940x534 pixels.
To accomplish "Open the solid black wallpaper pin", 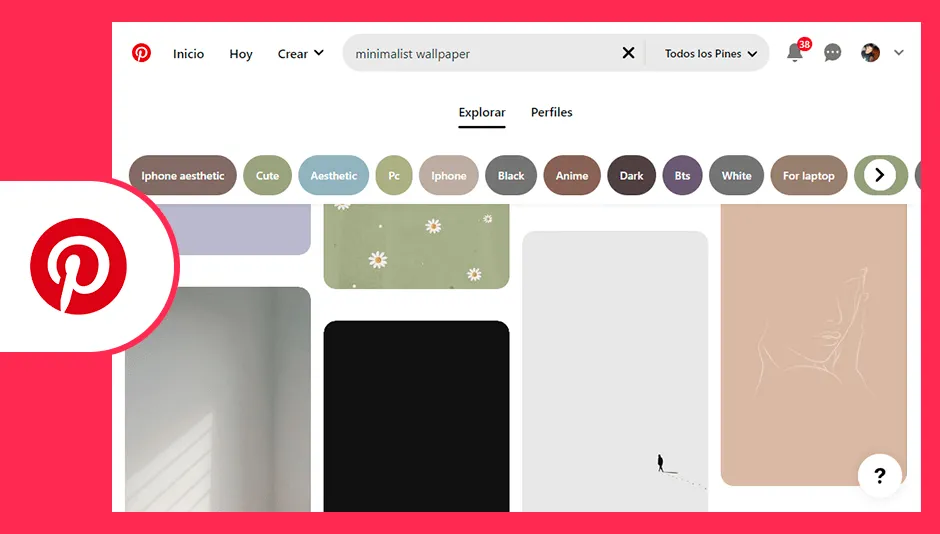I will pyautogui.click(x=417, y=416).
